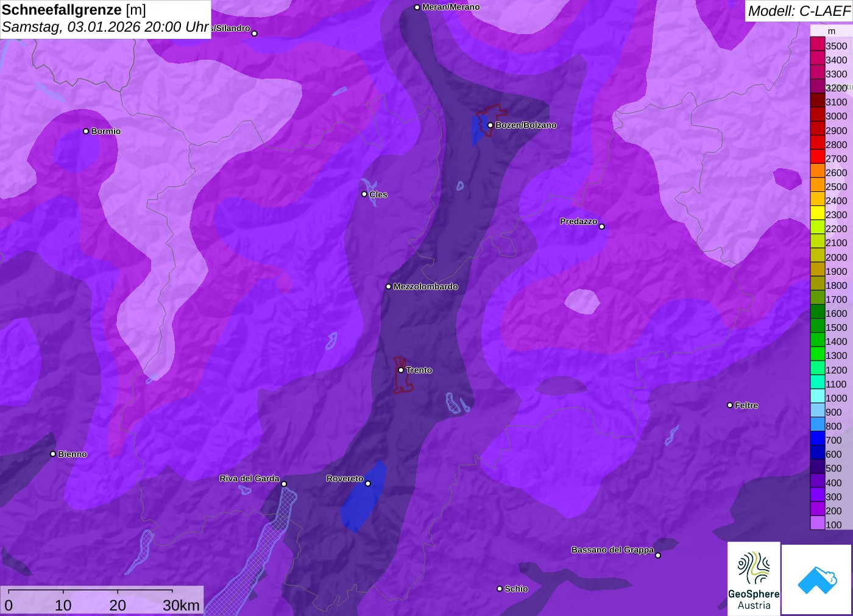Click the Predazzo location marker
This screenshot has width=853, height=616.
[x=602, y=227]
